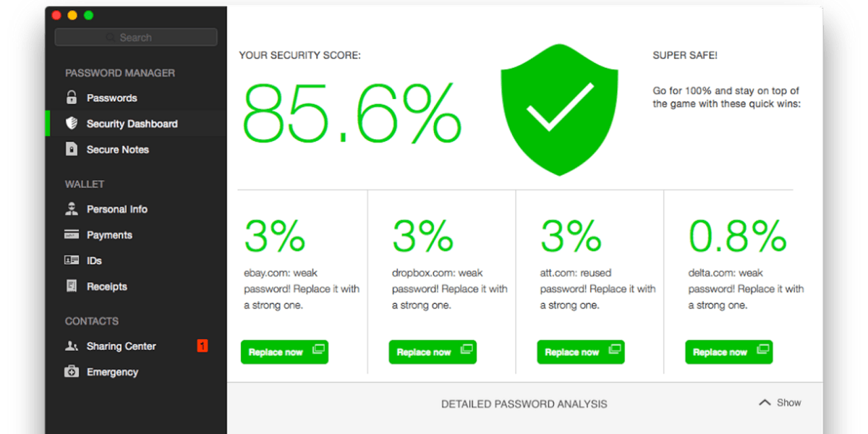
Task: Click the Payments card icon
Action: pyautogui.click(x=72, y=235)
